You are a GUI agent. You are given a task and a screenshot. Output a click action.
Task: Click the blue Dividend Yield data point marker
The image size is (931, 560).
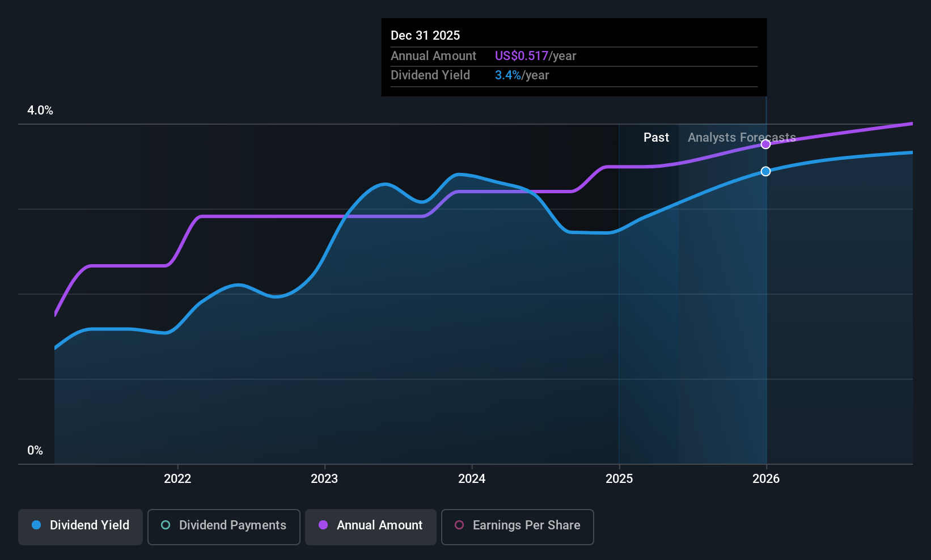(x=765, y=171)
